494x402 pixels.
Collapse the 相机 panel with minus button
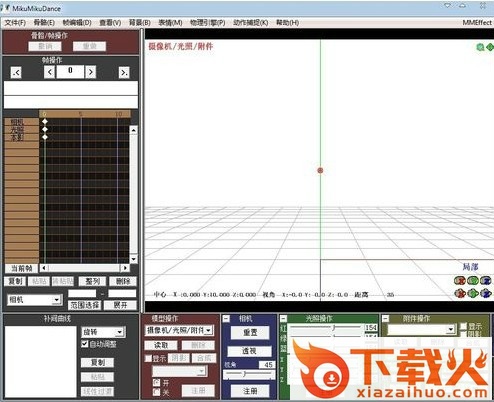point(226,319)
